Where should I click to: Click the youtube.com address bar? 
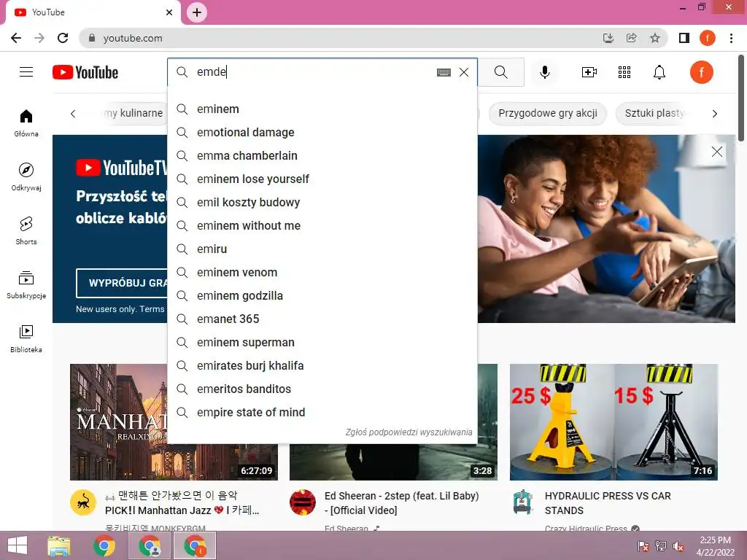(333, 38)
